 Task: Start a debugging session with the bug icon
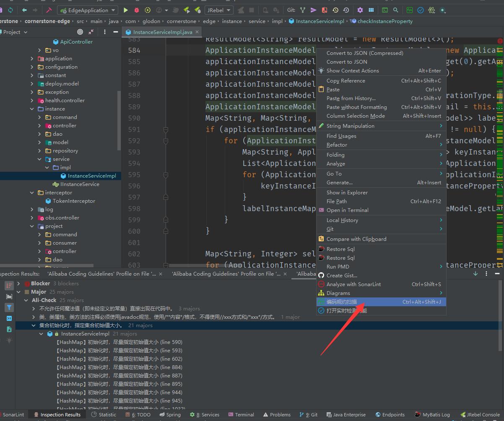point(137,10)
